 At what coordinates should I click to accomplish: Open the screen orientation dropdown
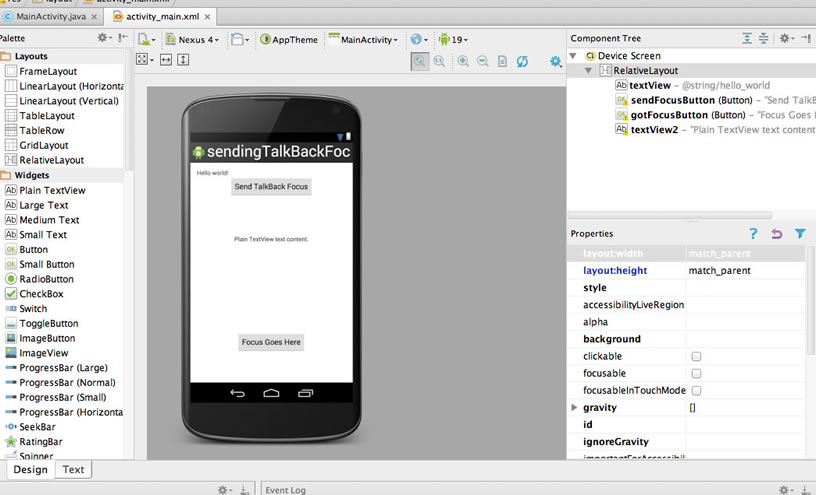pyautogui.click(x=240, y=40)
